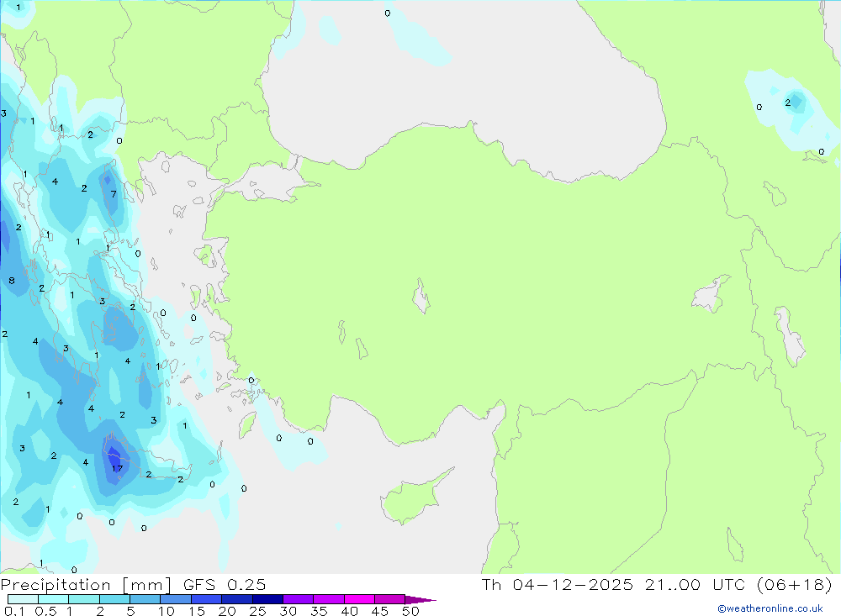Screen dimensions: 841x616
Task: Click the legend label '45'
Action: [x=380, y=611]
